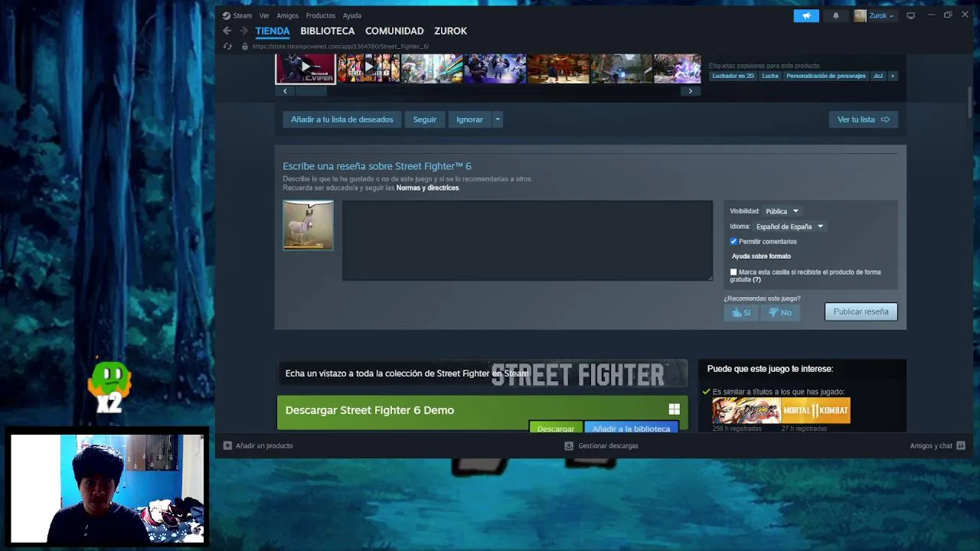Click Gestionar descargas text
Screen dimensions: 980x551
(x=608, y=445)
